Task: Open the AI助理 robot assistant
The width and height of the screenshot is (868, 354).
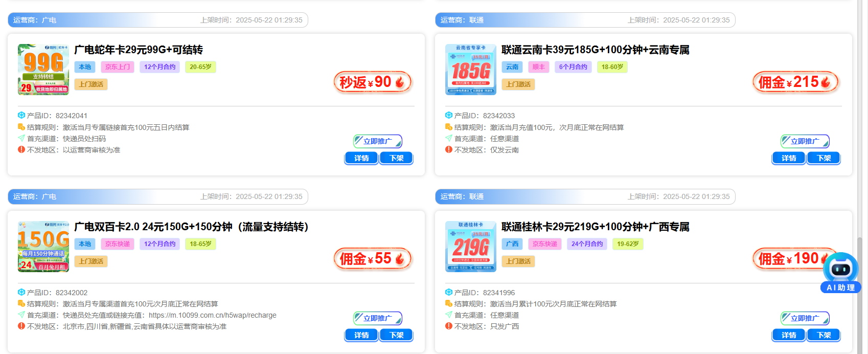Action: (x=841, y=273)
